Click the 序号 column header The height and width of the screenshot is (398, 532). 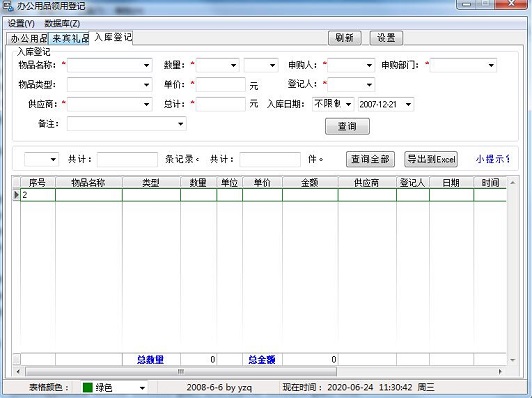(37, 183)
